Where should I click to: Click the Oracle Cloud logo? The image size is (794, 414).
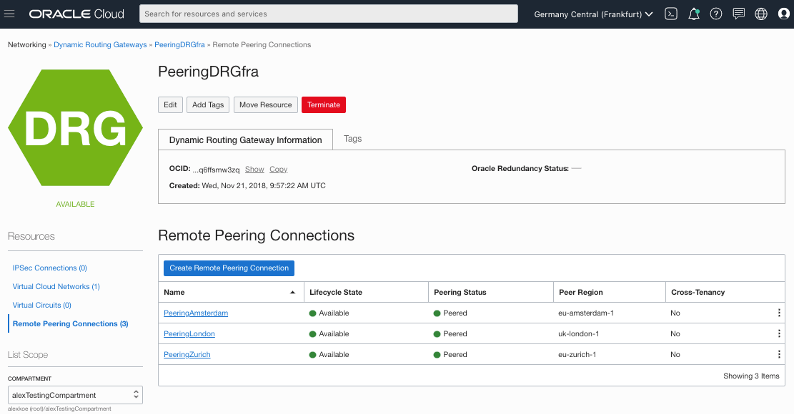point(76,14)
